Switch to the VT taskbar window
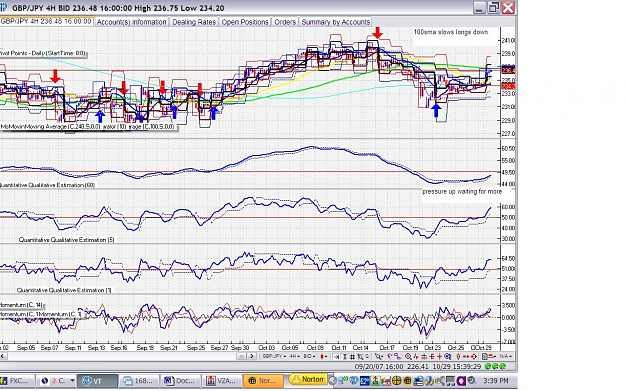625x391 pixels. click(x=98, y=381)
